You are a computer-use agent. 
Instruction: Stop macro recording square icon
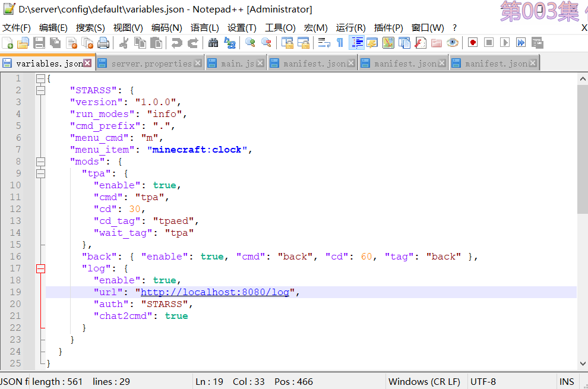(x=489, y=43)
